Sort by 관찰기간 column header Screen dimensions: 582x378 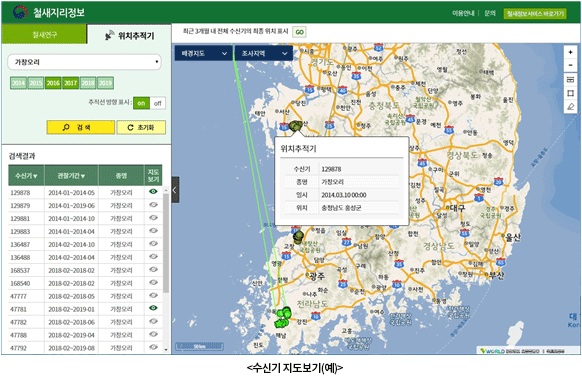point(71,175)
